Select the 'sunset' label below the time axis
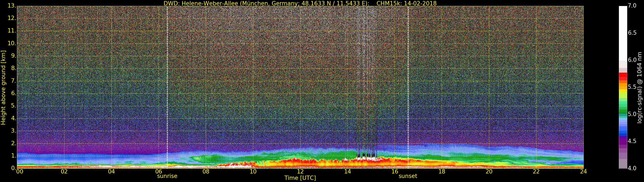Screen dimensions: 644x182 click(408, 176)
